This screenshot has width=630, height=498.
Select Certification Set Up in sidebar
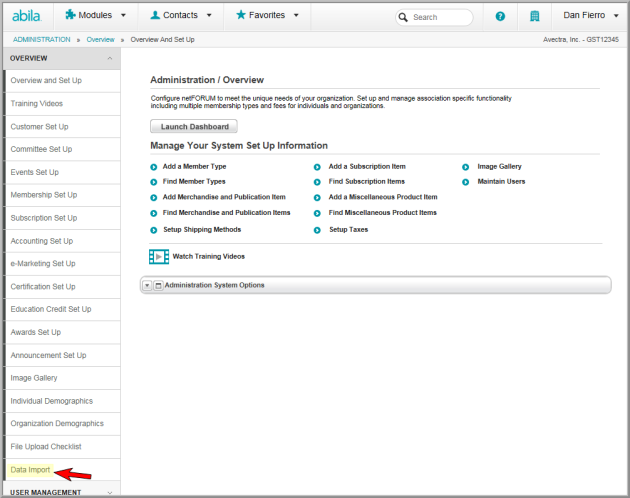pos(63,287)
